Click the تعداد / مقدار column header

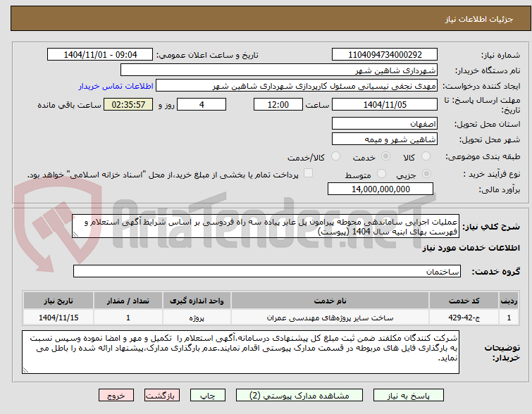(128, 301)
